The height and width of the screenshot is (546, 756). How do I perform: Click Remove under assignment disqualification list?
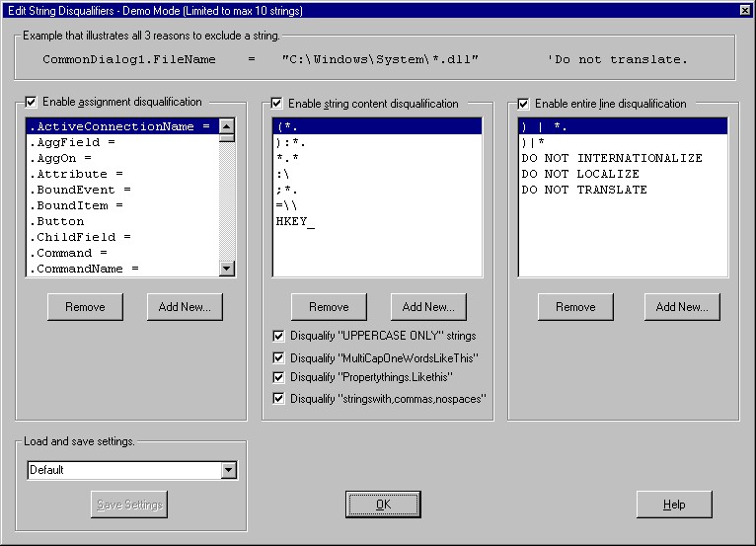[x=85, y=307]
